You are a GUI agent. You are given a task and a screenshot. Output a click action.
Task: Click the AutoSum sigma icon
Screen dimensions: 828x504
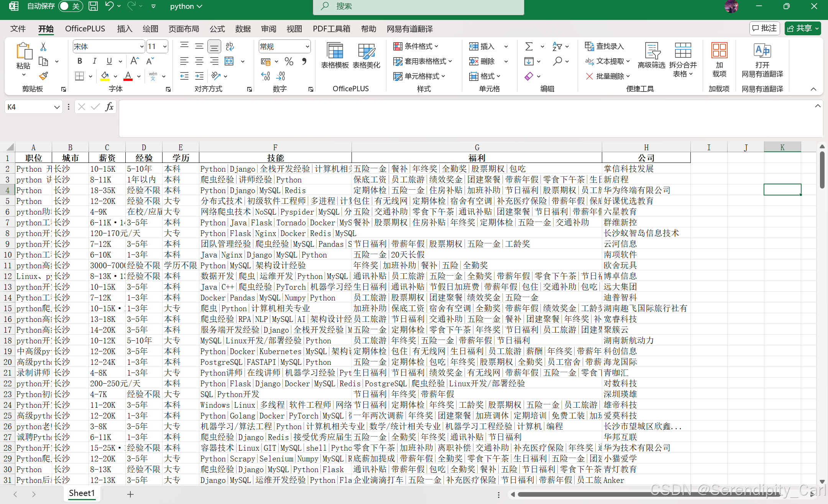point(529,47)
